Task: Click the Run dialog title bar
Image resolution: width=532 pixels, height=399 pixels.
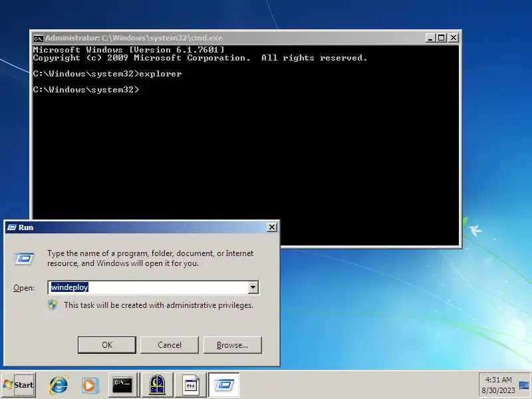Action: 142,227
